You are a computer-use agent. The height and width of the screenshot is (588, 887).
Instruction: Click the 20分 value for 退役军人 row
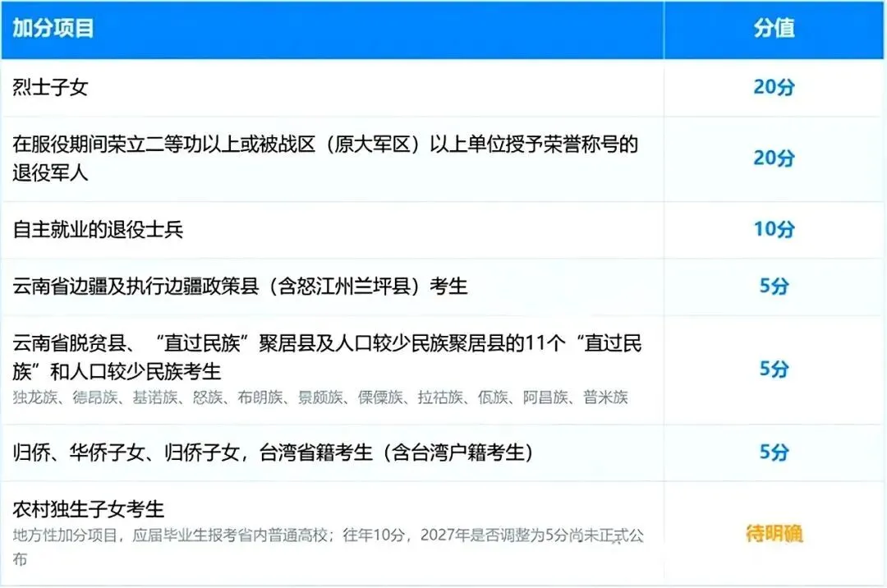pos(774,158)
